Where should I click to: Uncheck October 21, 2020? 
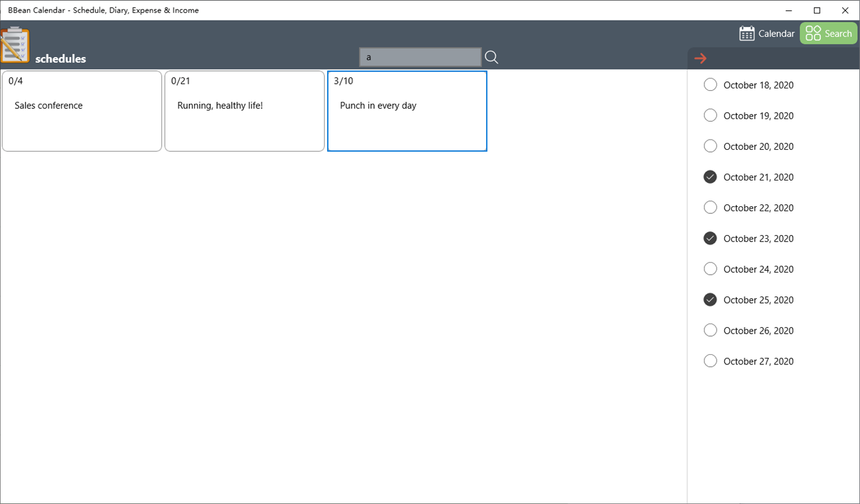[710, 176]
